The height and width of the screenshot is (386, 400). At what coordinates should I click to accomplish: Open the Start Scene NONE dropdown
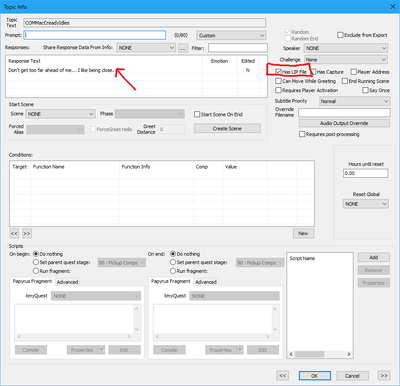[x=60, y=114]
